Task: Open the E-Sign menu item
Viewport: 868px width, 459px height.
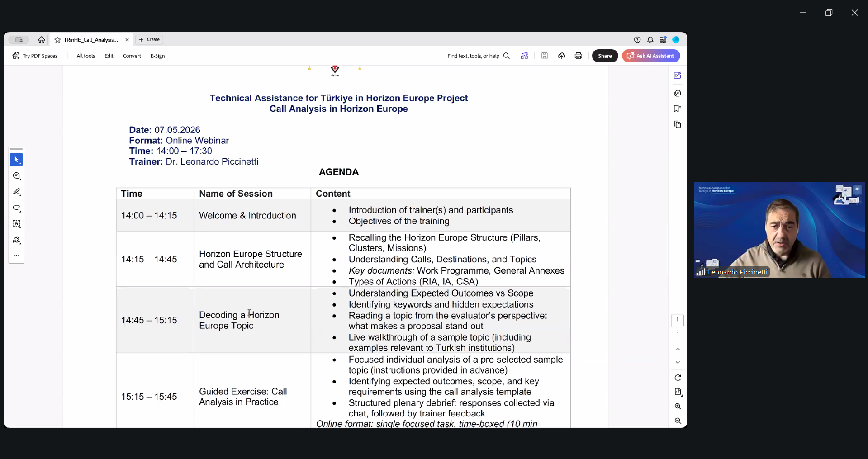Action: (157, 56)
